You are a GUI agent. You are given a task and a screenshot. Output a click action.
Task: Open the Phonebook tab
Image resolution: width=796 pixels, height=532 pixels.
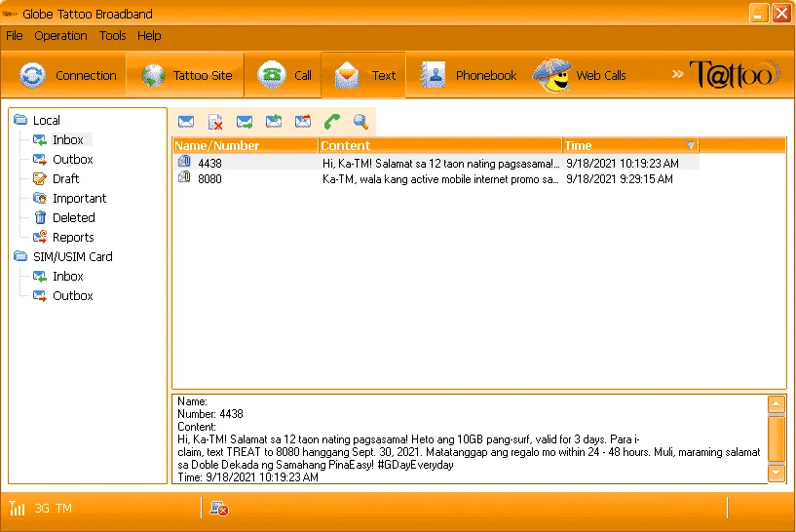pyautogui.click(x=467, y=75)
